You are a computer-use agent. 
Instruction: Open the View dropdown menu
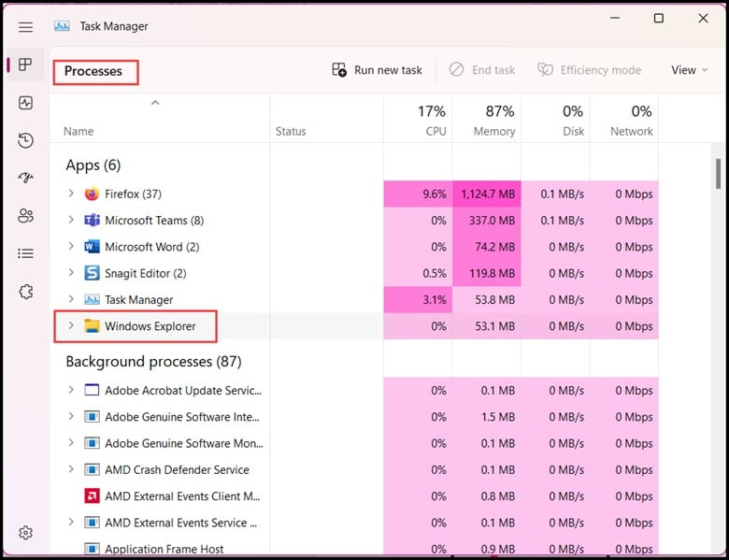tap(690, 70)
